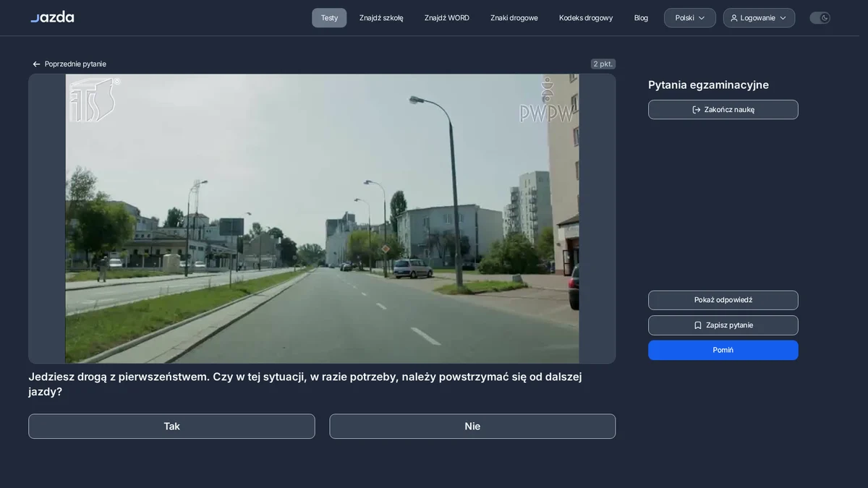This screenshot has width=868, height=488.
Task: Open the Testy tab
Action: pyautogui.click(x=329, y=18)
